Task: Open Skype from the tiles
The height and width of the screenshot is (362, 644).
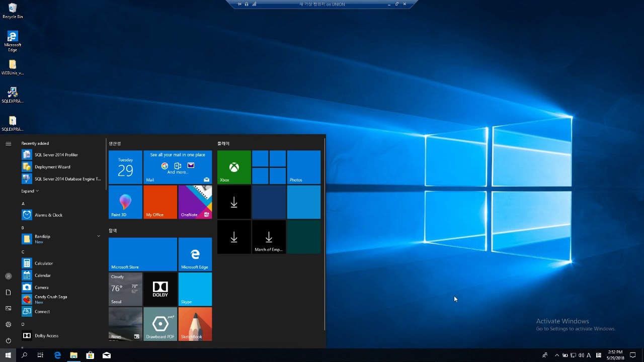Action: tap(195, 289)
